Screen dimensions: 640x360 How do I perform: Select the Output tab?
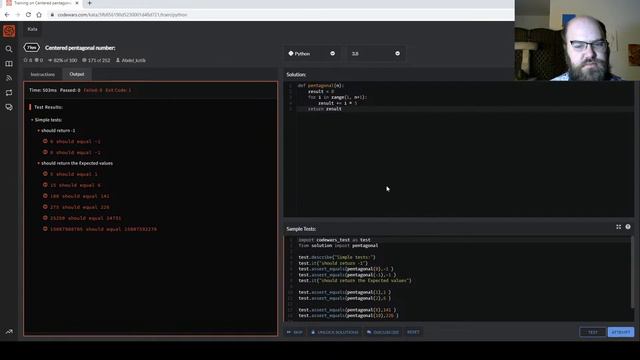(77, 74)
